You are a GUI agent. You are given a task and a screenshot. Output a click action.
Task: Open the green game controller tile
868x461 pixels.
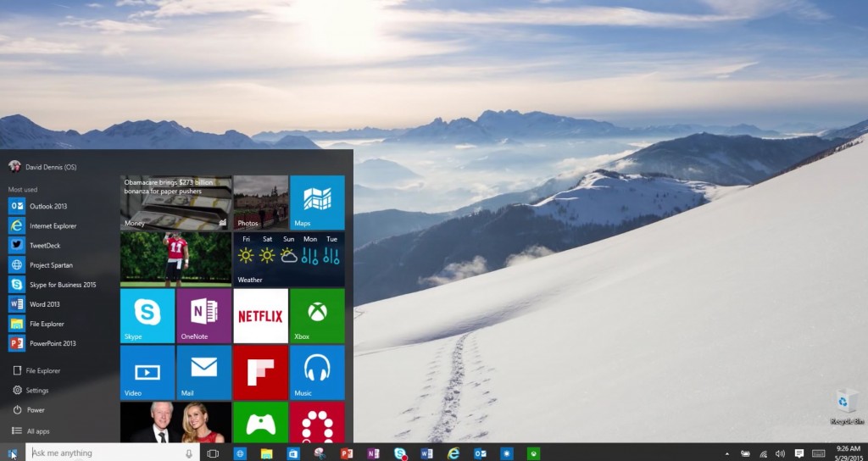pyautogui.click(x=261, y=422)
